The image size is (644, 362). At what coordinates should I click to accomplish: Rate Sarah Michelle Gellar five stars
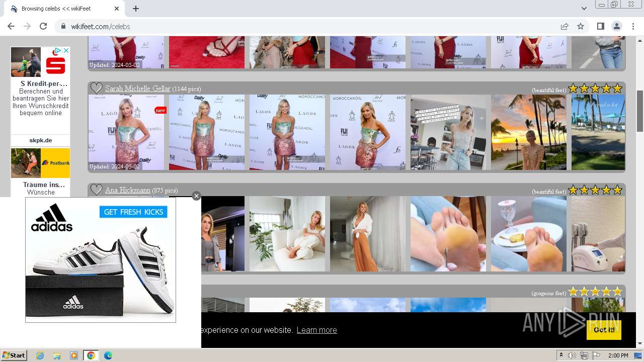click(x=617, y=88)
